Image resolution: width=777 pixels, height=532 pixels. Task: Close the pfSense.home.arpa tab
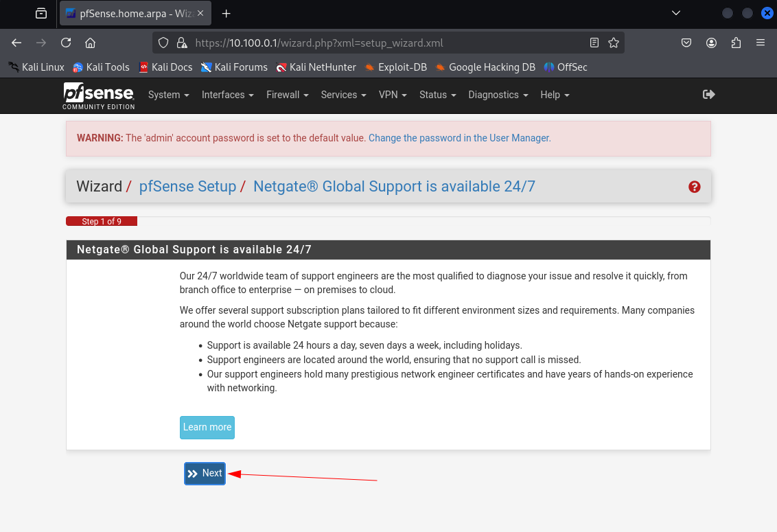200,14
